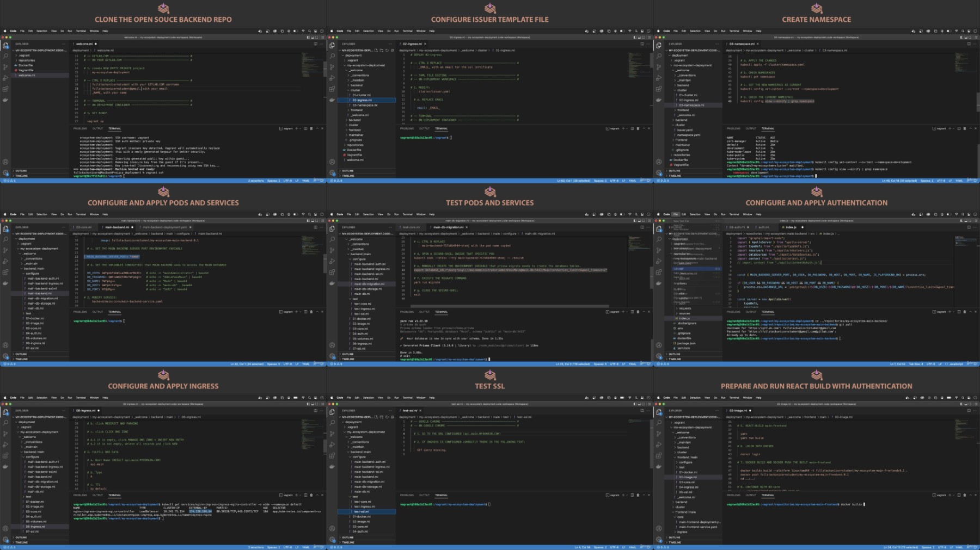Open Source Control in Clone Backend Repo window

click(x=5, y=67)
